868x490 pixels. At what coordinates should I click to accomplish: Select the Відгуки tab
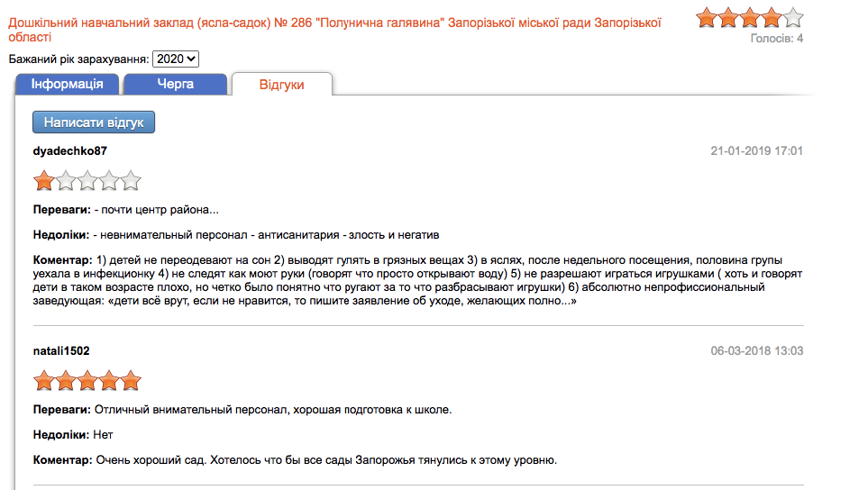tap(281, 84)
